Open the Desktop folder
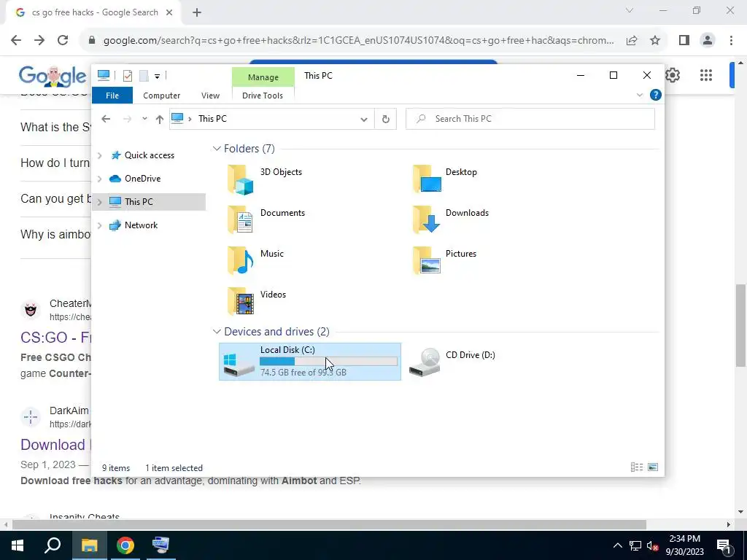This screenshot has width=747, height=560. click(446, 179)
